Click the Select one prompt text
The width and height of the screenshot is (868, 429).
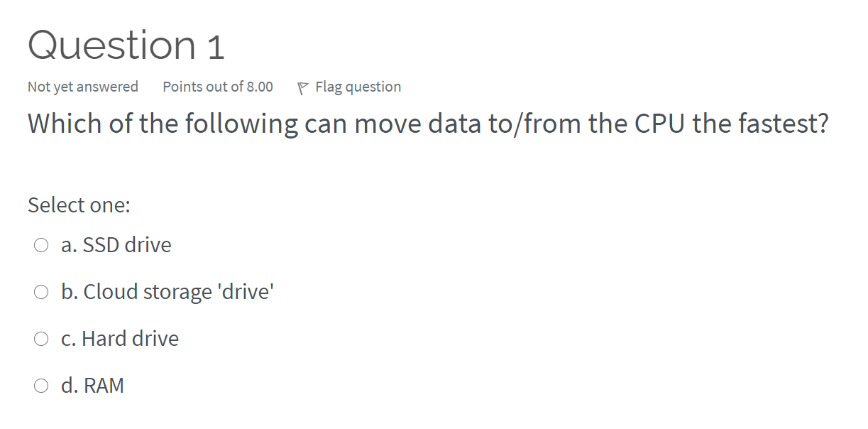[79, 205]
